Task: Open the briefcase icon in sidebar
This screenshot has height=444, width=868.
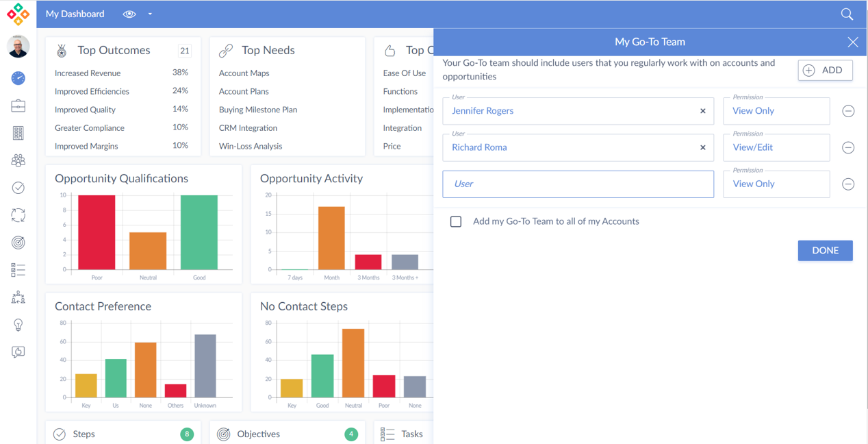Action: pyautogui.click(x=18, y=106)
